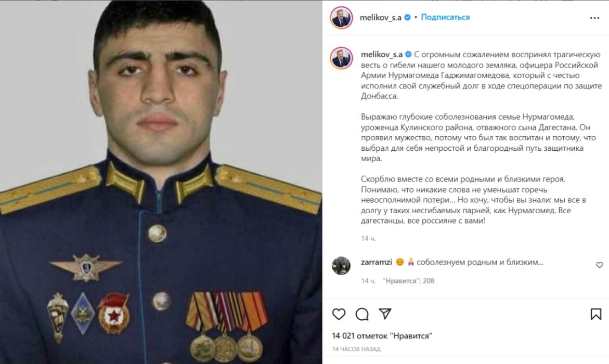The width and height of the screenshot is (609, 364).
Task: Like zarramzi's comment with small heart
Action: coord(599,265)
